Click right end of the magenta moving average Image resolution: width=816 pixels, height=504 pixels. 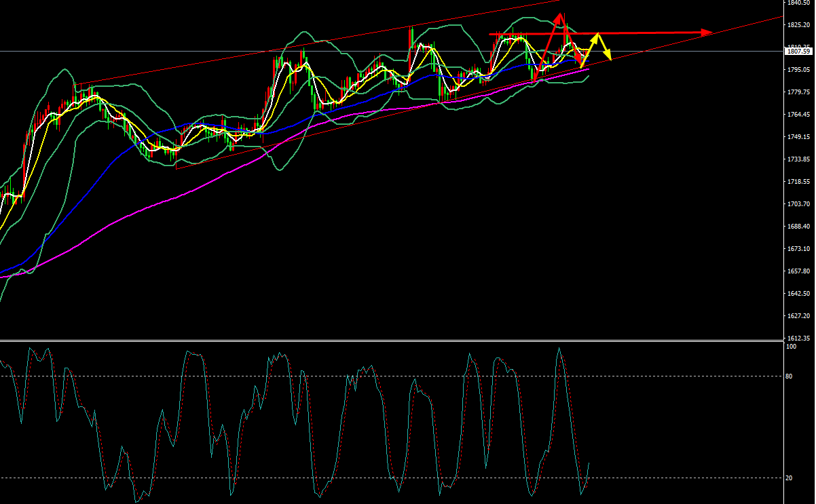589,69
